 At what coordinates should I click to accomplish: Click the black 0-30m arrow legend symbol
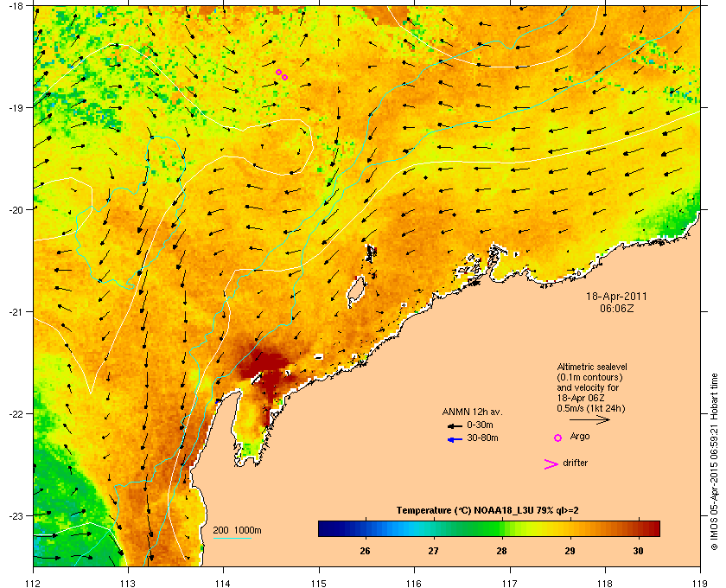pyautogui.click(x=455, y=426)
